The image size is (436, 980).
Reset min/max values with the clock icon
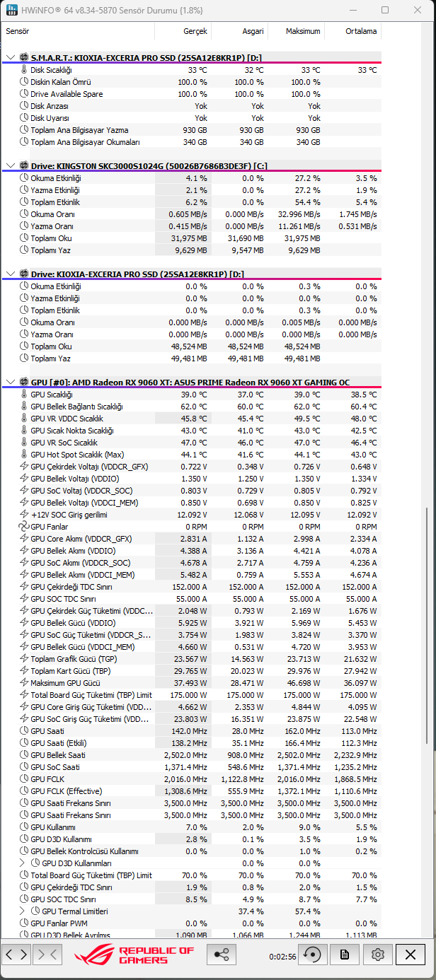point(311,955)
